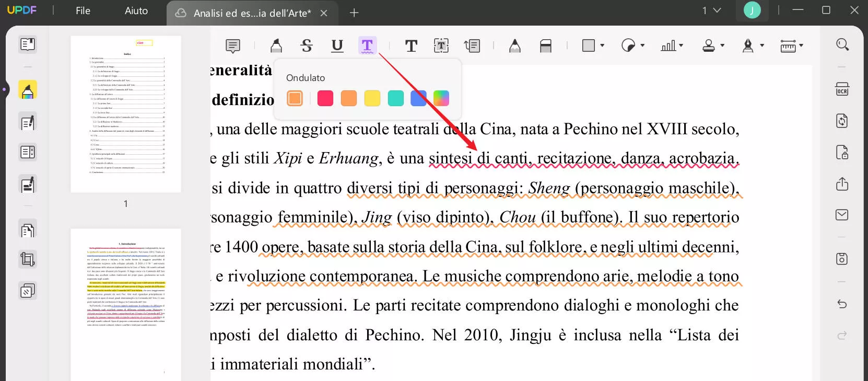Select the Eraser tool
This screenshot has width=868, height=381.
546,46
